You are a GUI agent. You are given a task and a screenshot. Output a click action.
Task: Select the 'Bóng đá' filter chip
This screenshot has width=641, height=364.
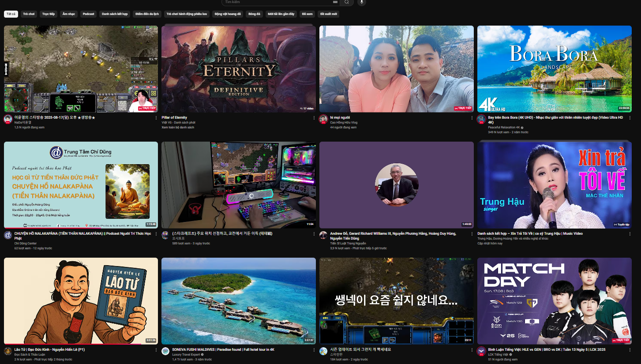(x=255, y=14)
